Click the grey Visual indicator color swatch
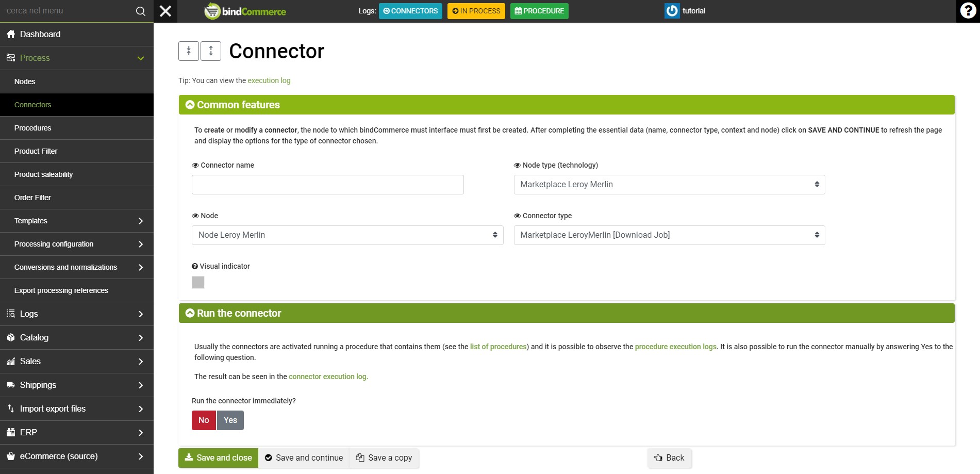Viewport: 980px width, 474px height. click(198, 282)
